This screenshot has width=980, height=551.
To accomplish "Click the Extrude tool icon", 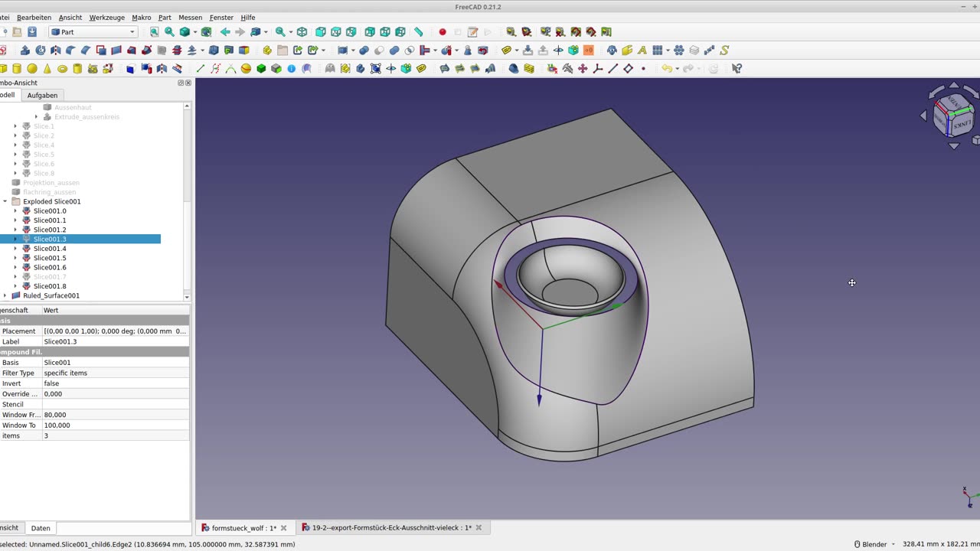I will pyautogui.click(x=25, y=51).
